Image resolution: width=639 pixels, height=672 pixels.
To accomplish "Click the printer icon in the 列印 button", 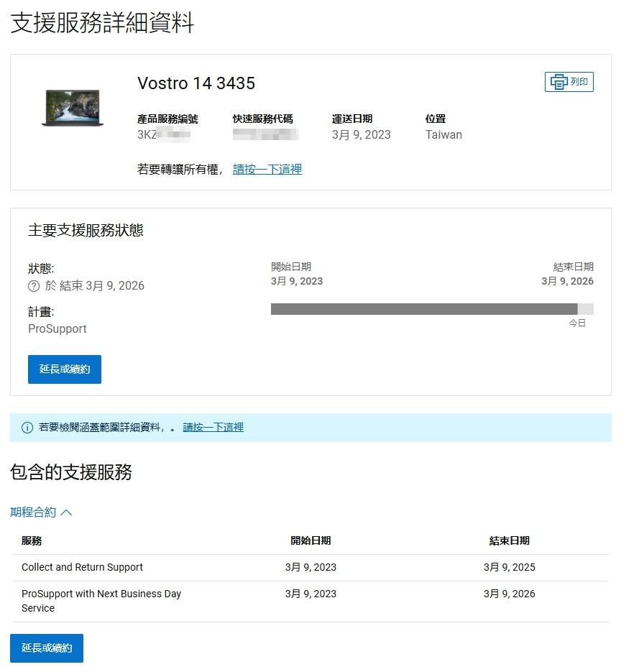I will (558, 82).
